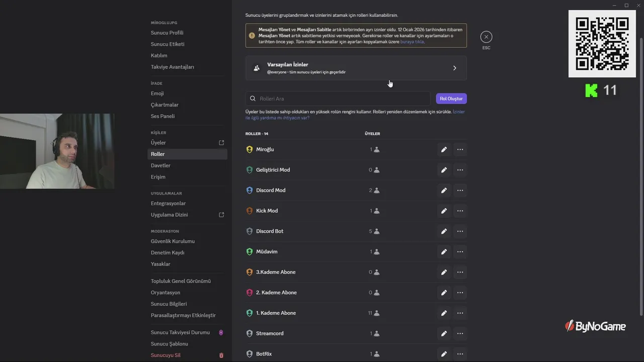
Task: Click the shield icon of Müdavim role
Action: (250, 251)
